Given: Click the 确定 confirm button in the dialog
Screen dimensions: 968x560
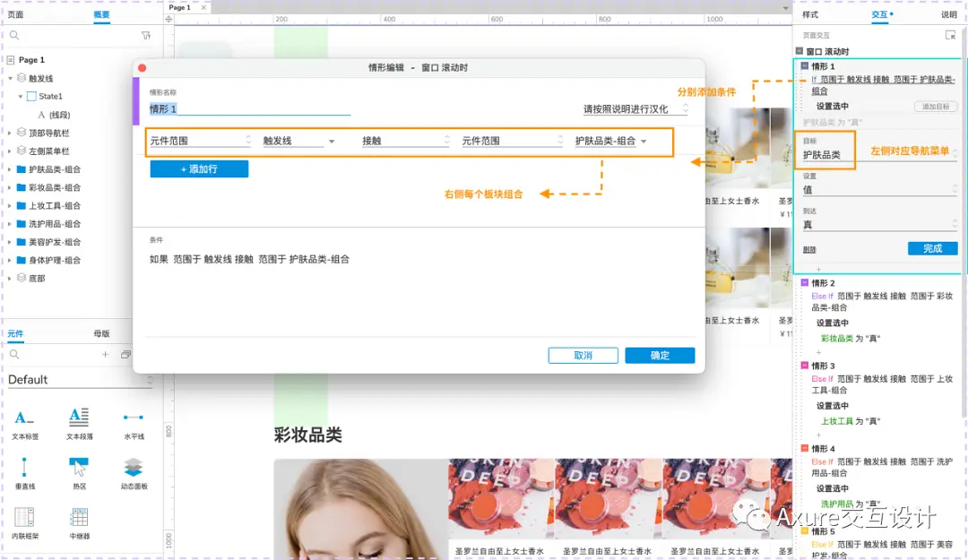Looking at the screenshot, I should click(660, 355).
